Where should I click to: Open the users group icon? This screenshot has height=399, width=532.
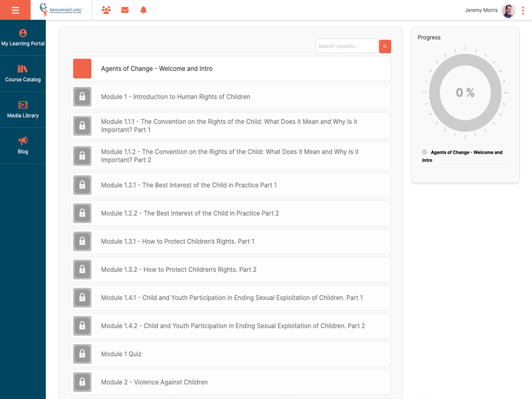point(106,10)
